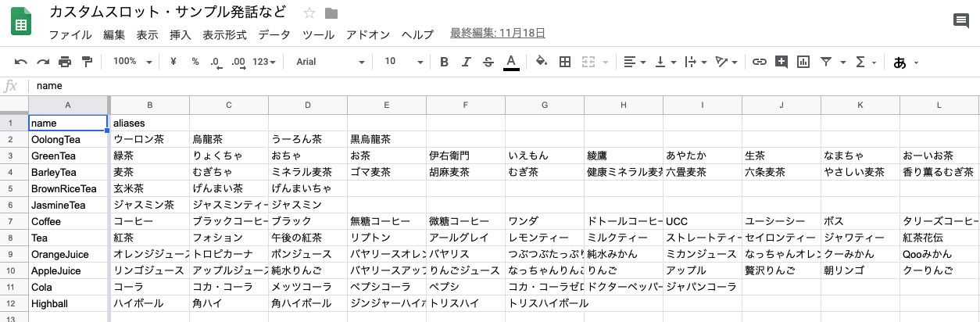Screen dimensions: 980x322
Task: Open text wrapping dropdown
Action: (x=695, y=62)
